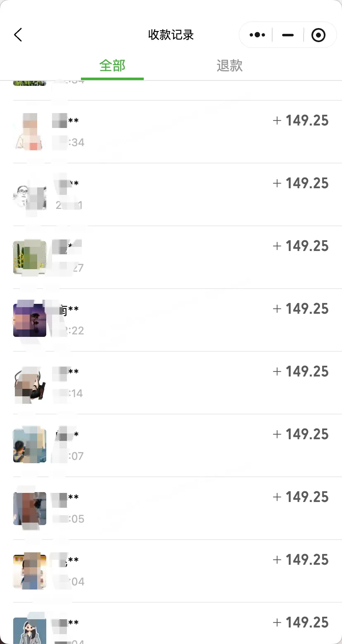Click the 收款记录 page title

[171, 35]
